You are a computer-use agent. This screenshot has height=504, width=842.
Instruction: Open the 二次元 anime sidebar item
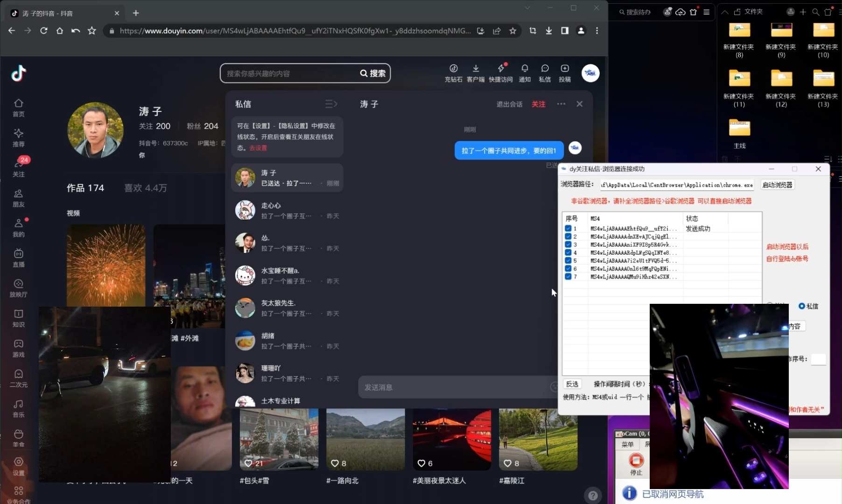(18, 378)
